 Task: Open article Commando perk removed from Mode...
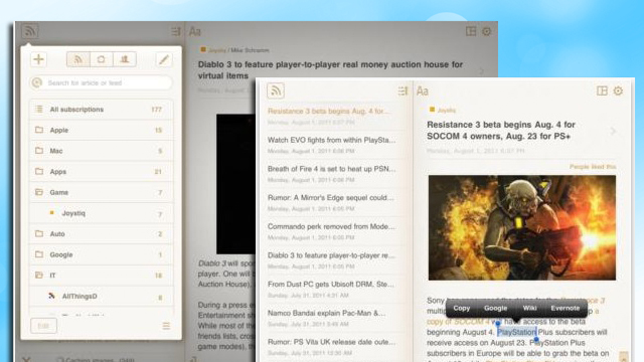[332, 231]
